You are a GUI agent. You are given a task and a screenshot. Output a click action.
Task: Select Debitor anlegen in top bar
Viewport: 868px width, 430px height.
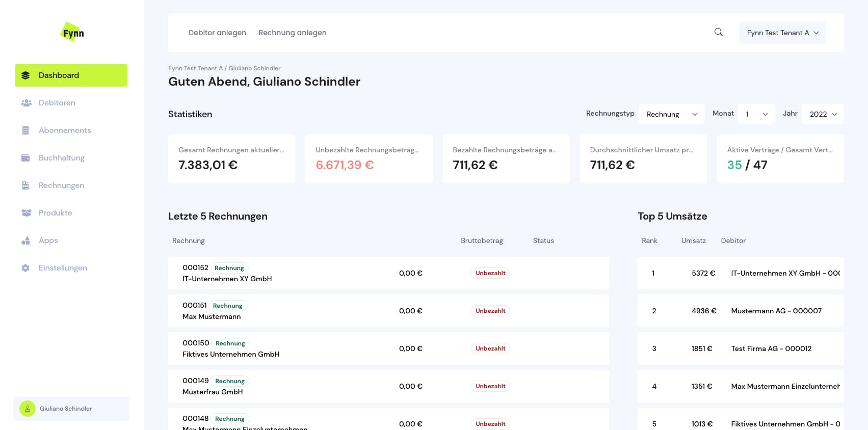217,33
